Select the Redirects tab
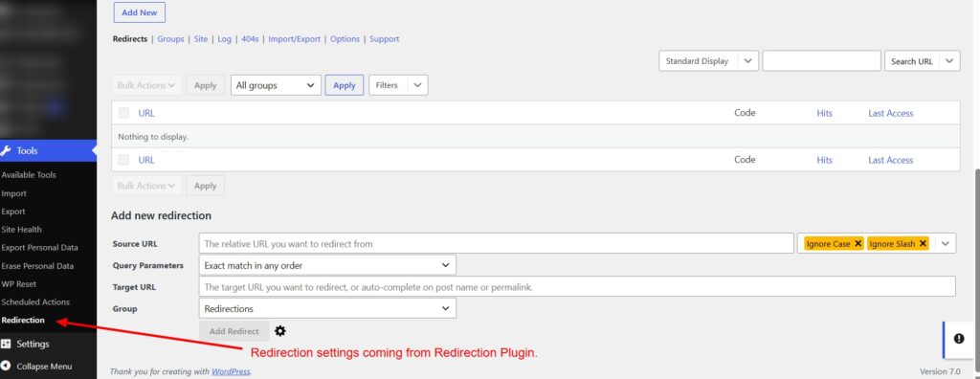980x379 pixels. [x=130, y=39]
